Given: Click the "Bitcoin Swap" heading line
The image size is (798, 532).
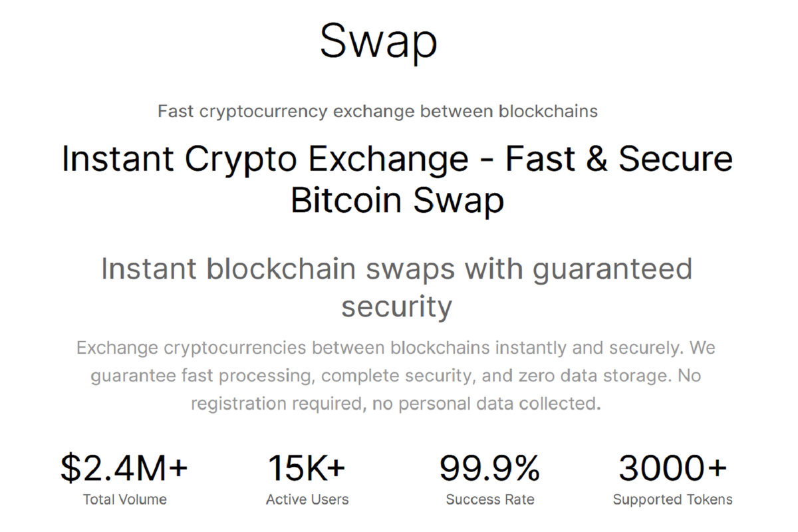Looking at the screenshot, I should pyautogui.click(x=397, y=199).
